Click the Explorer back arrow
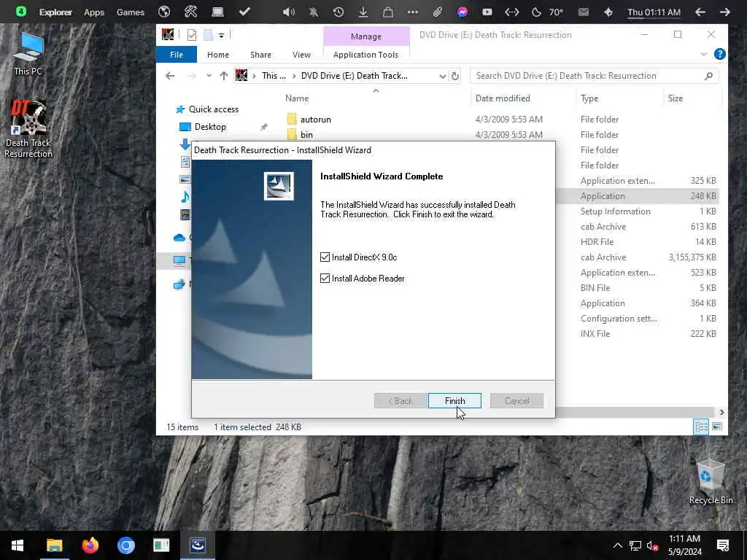Screen dimensions: 747x560 (170, 76)
